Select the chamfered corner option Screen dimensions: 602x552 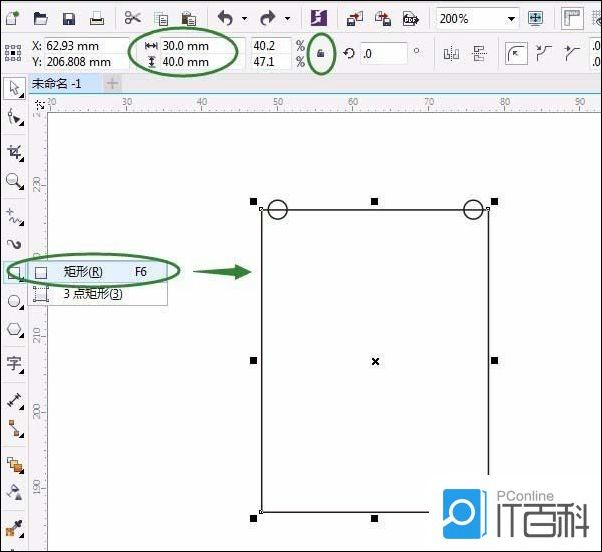click(572, 53)
